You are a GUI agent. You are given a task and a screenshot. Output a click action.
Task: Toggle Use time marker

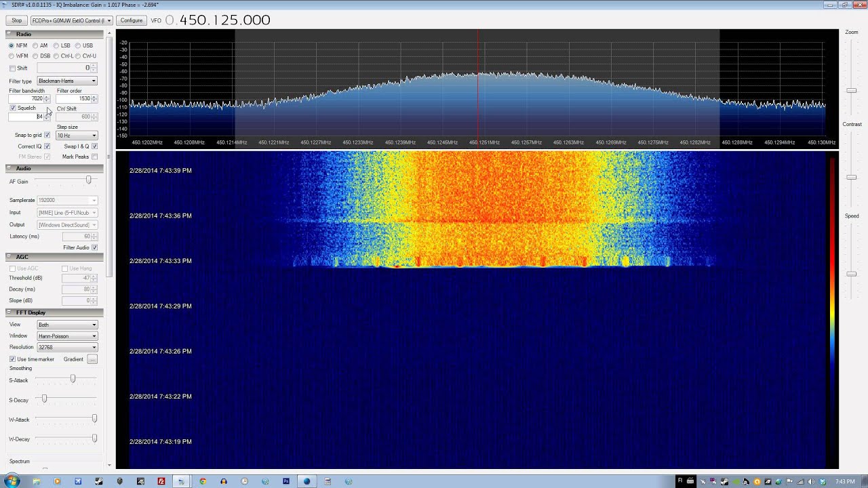tap(12, 359)
